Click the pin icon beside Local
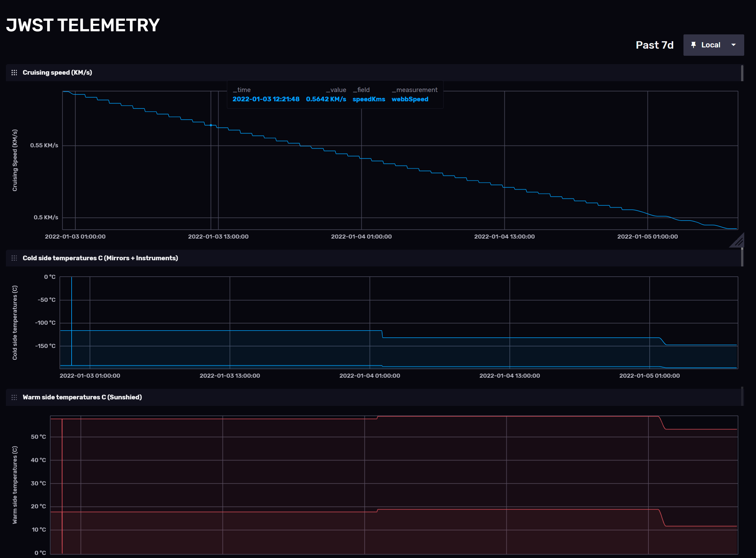 [x=693, y=45]
